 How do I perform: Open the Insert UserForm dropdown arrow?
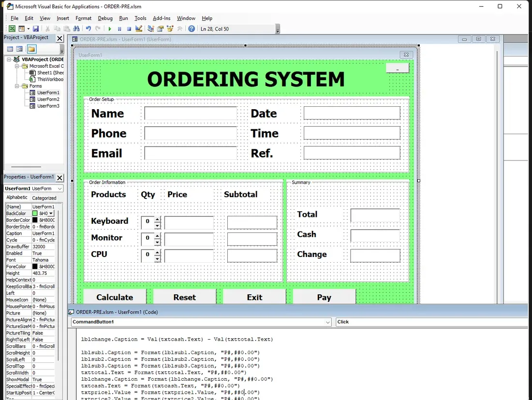(x=28, y=29)
